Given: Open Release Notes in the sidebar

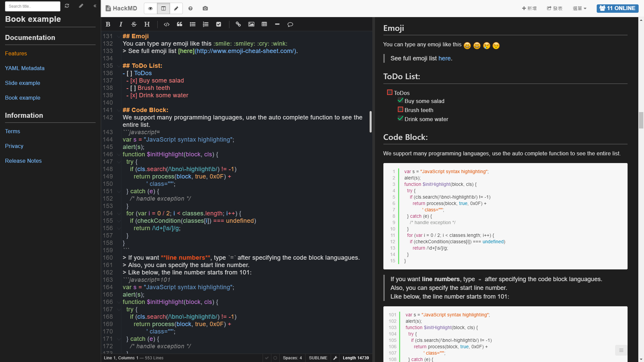Looking at the screenshot, I should tap(23, 161).
